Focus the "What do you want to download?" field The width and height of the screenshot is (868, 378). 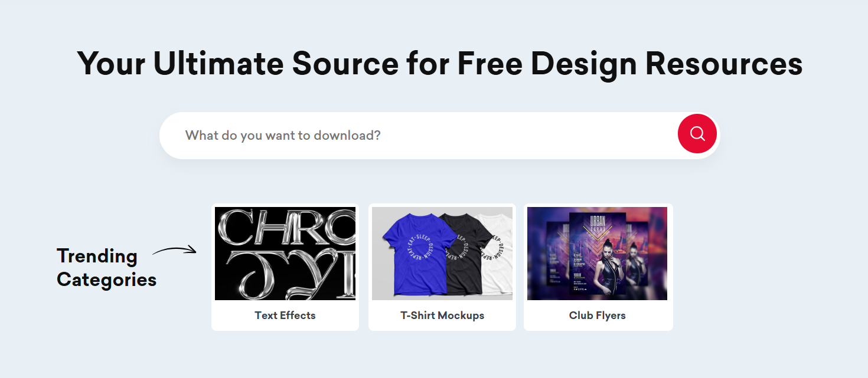pos(413,136)
